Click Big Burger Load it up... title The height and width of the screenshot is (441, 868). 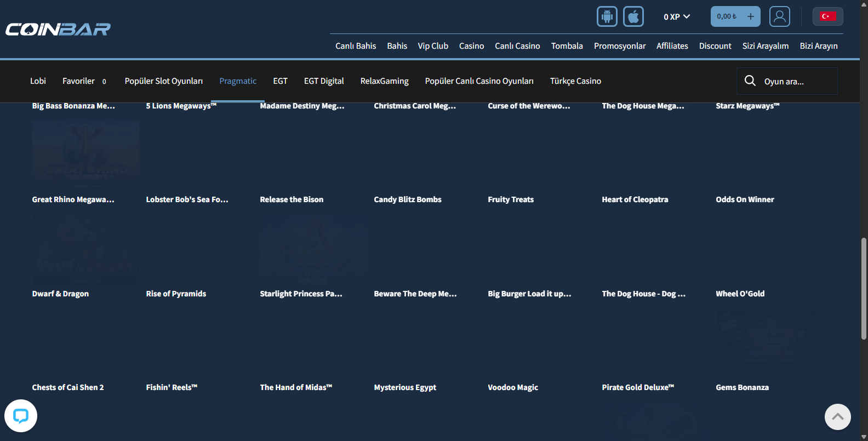530,294
